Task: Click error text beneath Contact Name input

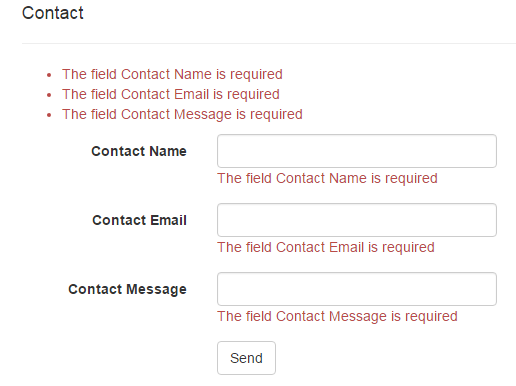Action: click(x=327, y=178)
